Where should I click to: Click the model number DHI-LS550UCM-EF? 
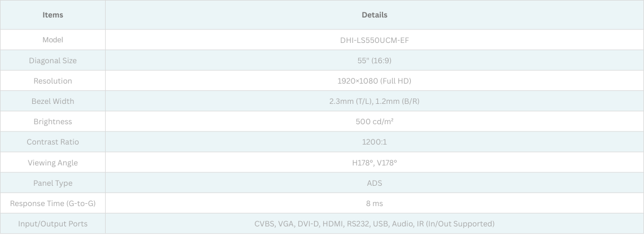[x=374, y=40]
